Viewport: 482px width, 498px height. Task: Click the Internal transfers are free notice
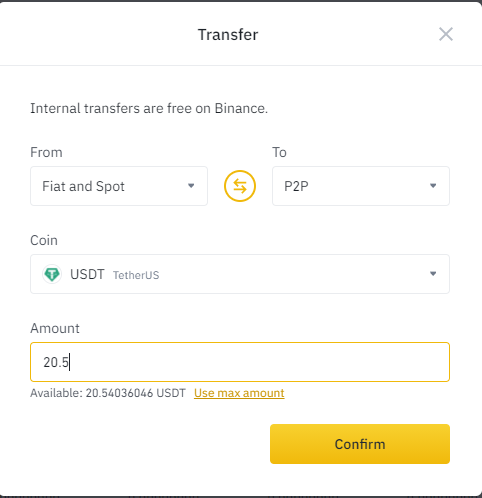coord(149,108)
